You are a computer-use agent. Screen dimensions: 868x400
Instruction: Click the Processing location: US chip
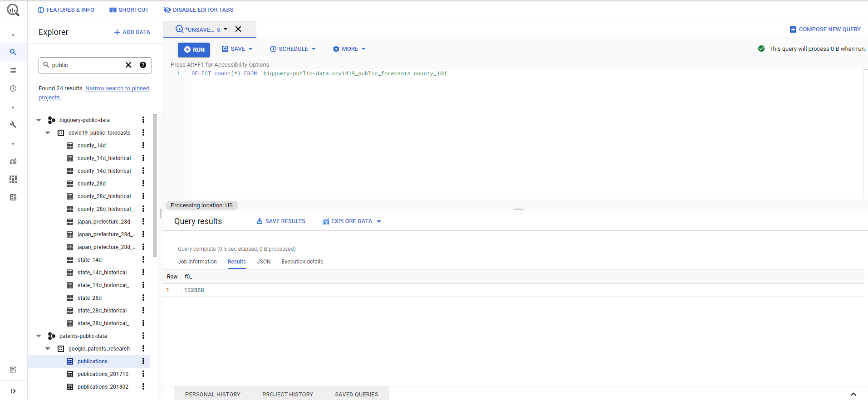(201, 205)
